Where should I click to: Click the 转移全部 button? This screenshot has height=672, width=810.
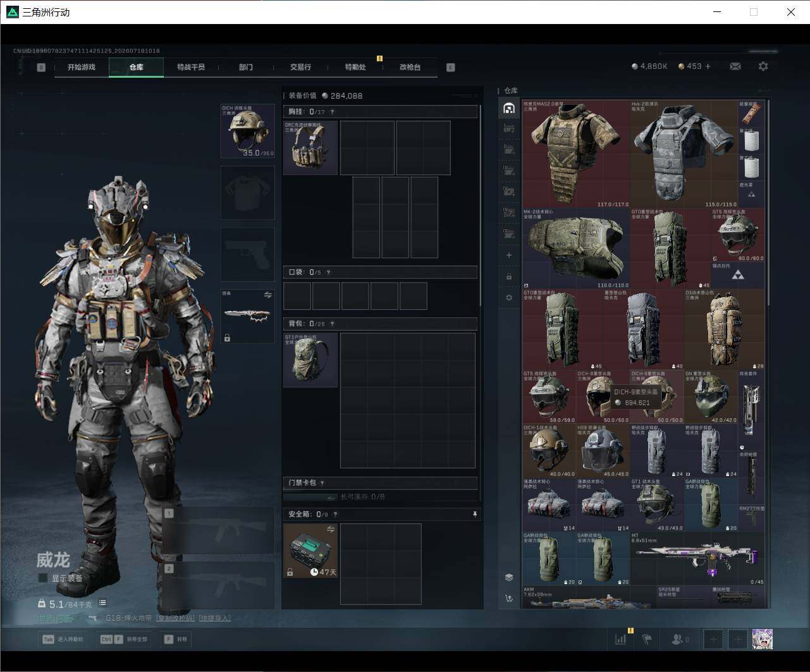[x=125, y=639]
